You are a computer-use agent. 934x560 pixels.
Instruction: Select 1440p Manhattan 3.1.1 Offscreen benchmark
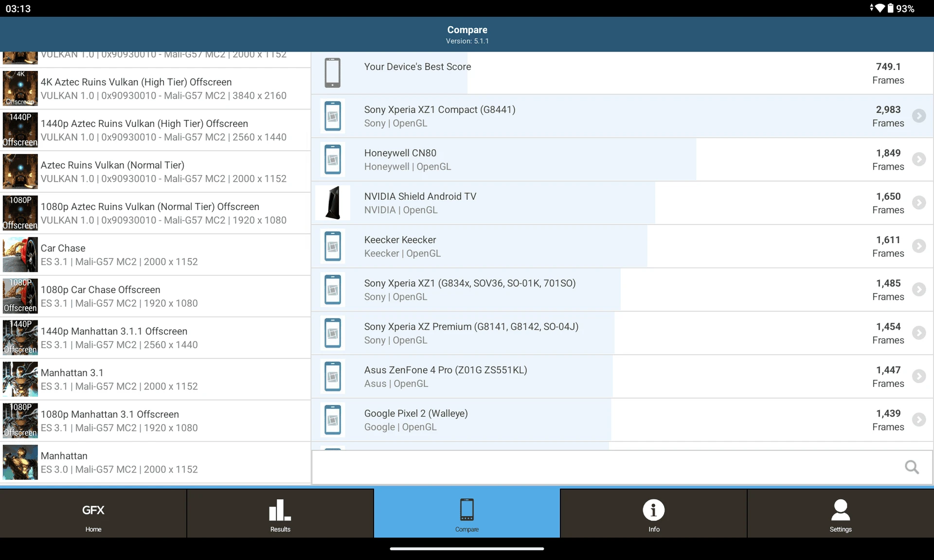(x=155, y=338)
